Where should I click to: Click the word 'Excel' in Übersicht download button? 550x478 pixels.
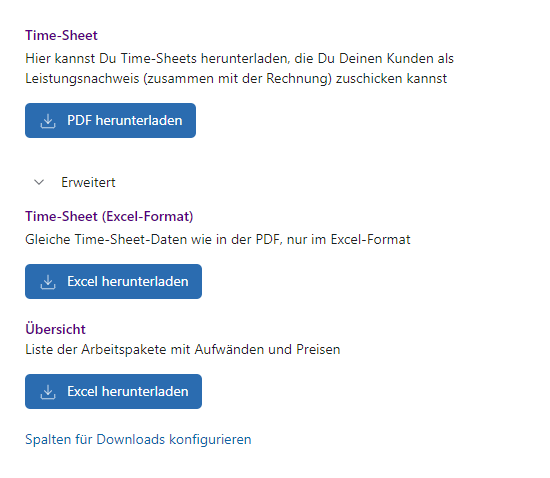[82, 391]
